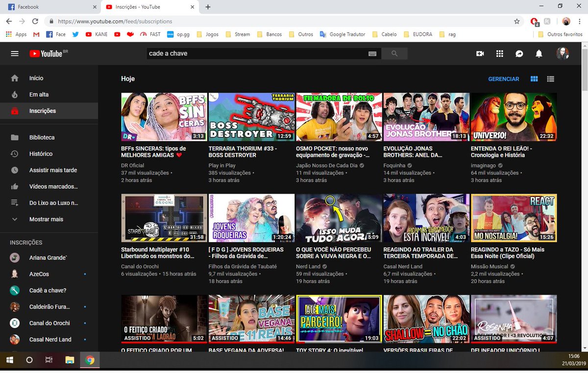The image size is (588, 373).
Task: Open Jovens Roqueiras video thumbnail
Action: [x=251, y=218]
